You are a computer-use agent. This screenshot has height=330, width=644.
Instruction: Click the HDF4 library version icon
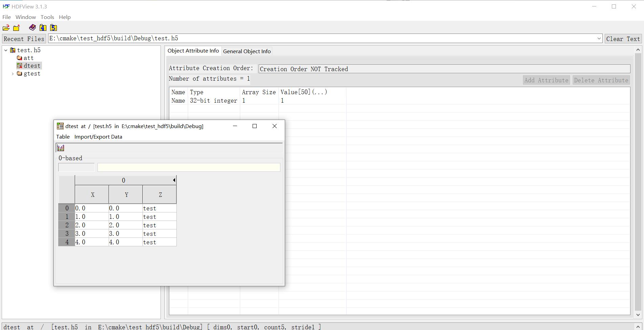43,27
